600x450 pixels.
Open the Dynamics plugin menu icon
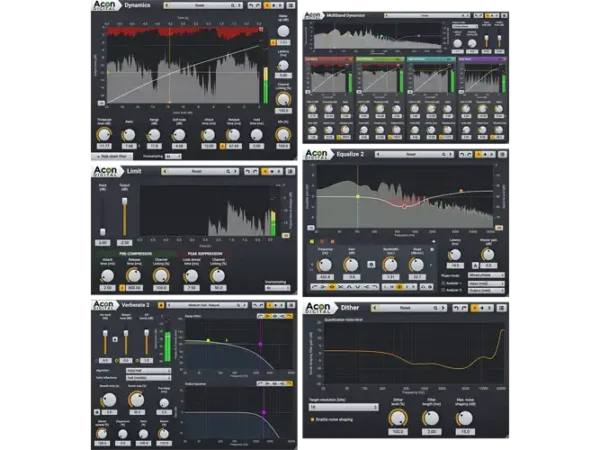point(291,5)
